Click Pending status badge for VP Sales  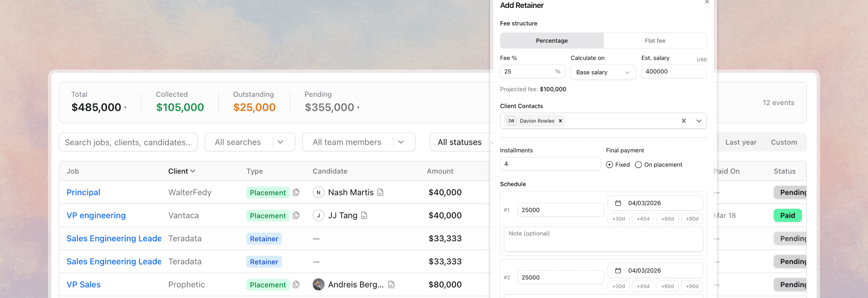(x=790, y=284)
